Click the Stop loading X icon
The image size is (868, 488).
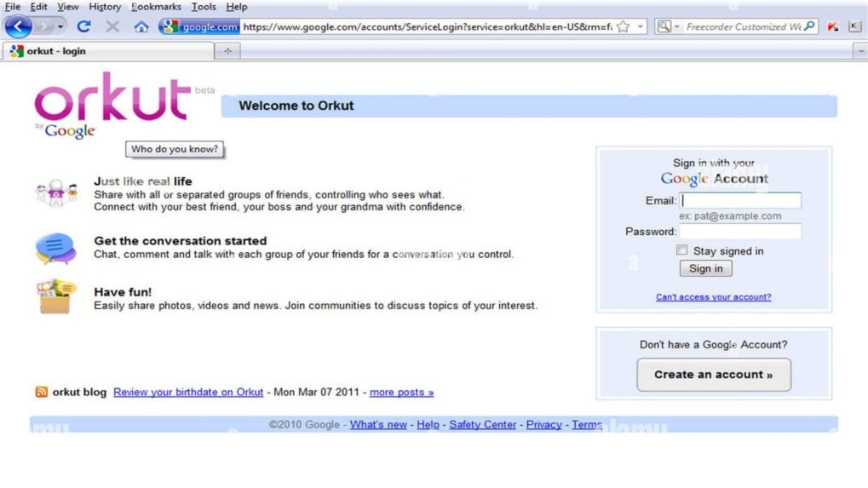point(112,26)
